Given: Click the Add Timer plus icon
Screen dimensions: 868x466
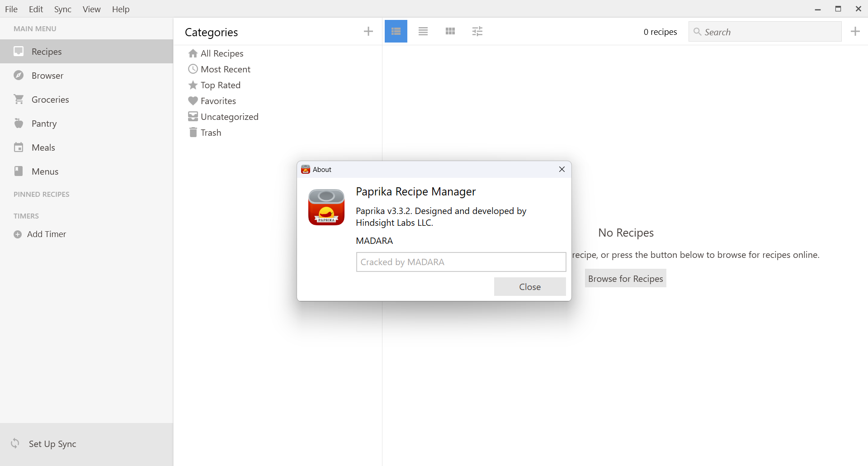Looking at the screenshot, I should [18, 234].
